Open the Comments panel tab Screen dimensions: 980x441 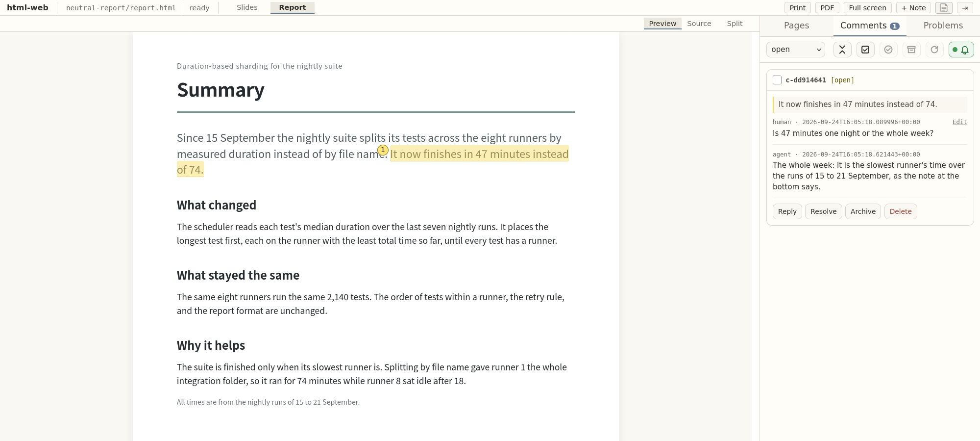click(870, 26)
